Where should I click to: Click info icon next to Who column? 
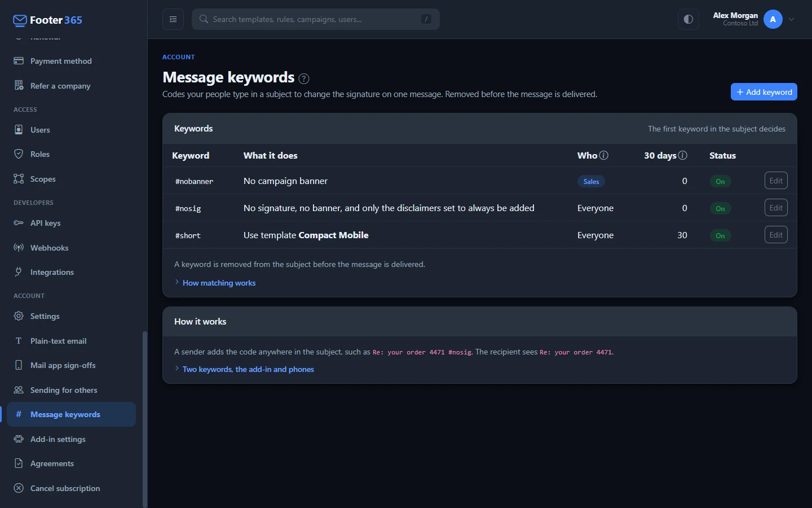pyautogui.click(x=604, y=155)
